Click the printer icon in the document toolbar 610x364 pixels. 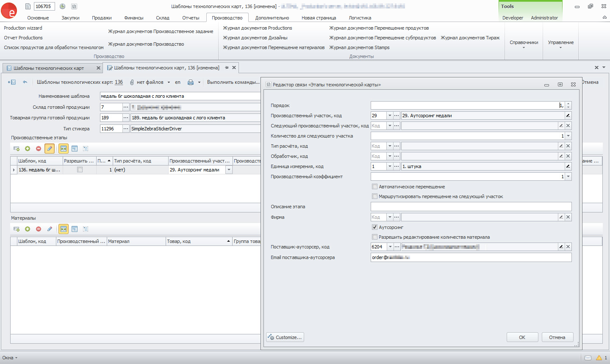click(x=191, y=82)
